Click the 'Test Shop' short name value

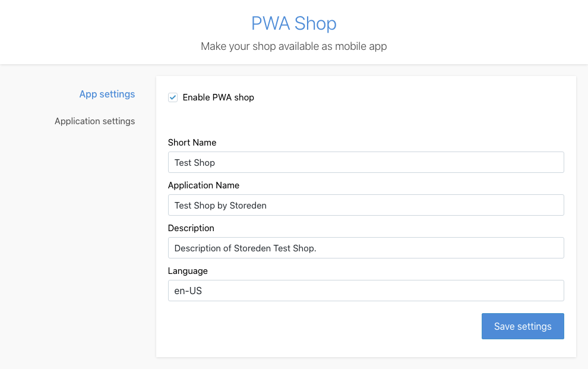tap(195, 163)
